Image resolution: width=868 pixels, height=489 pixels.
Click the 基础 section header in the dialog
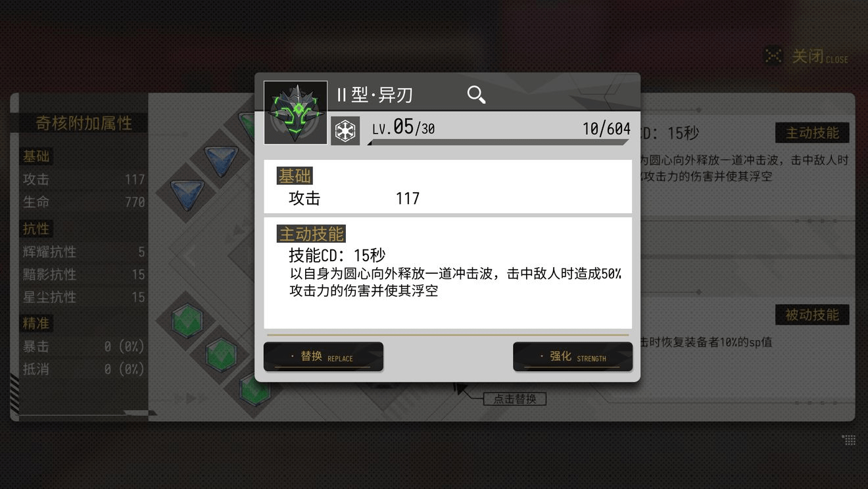(x=295, y=176)
